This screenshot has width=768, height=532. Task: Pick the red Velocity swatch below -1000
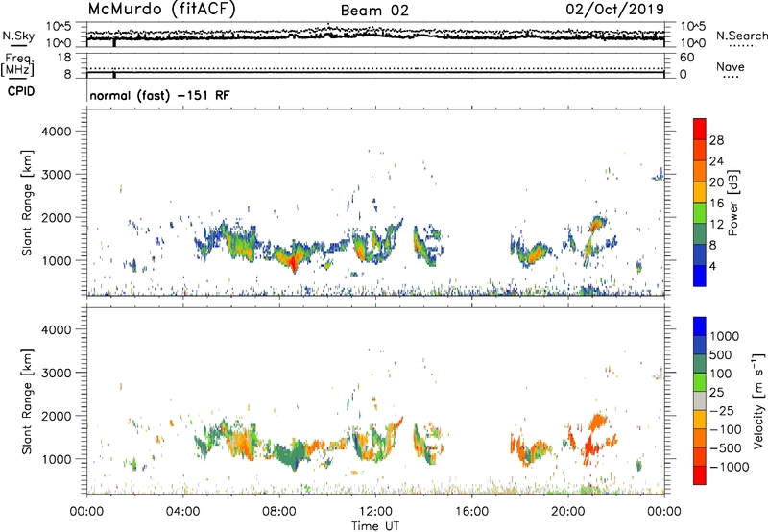700,475
